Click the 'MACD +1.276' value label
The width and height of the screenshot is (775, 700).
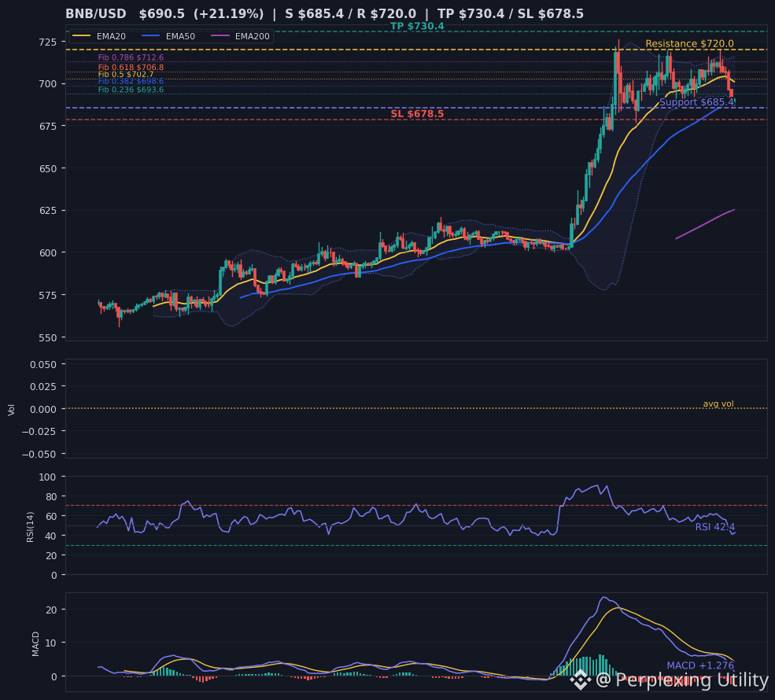coord(700,665)
